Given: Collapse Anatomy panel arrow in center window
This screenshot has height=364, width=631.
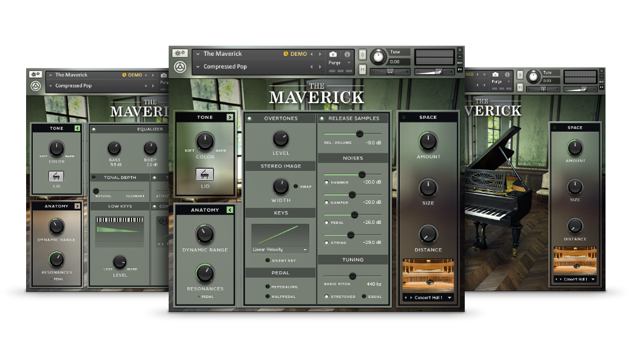Looking at the screenshot, I should coord(229,209).
